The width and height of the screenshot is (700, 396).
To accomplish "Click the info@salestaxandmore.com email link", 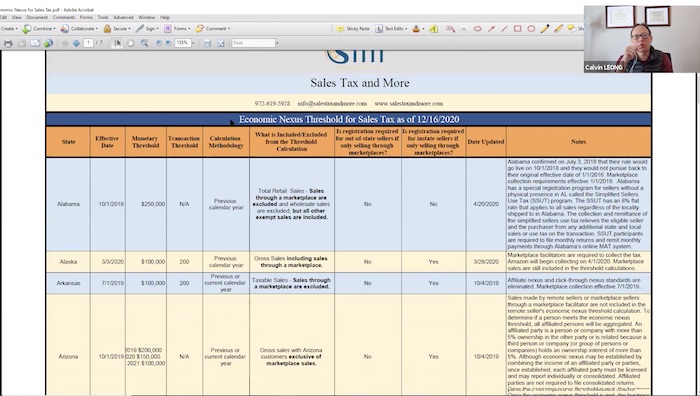I will click(332, 104).
